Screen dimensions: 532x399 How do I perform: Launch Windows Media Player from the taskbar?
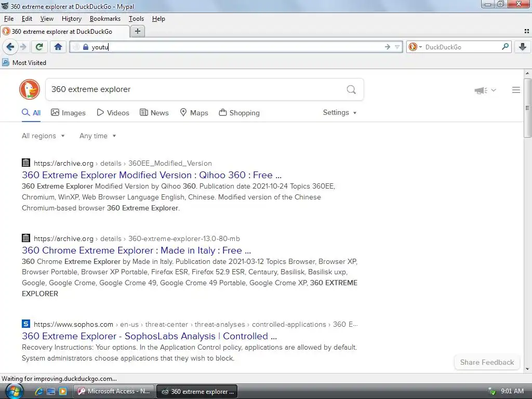[63, 391]
